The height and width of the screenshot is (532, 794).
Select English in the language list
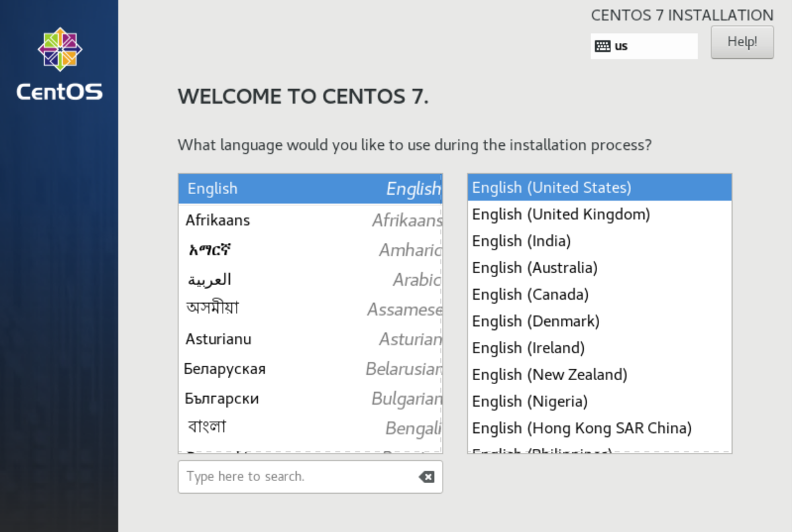(310, 189)
